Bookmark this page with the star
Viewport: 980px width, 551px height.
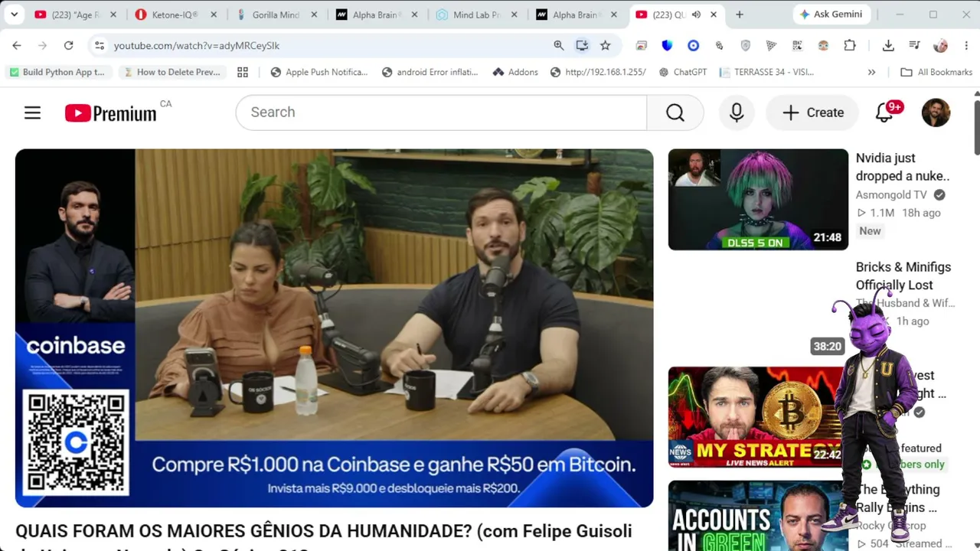[606, 46]
